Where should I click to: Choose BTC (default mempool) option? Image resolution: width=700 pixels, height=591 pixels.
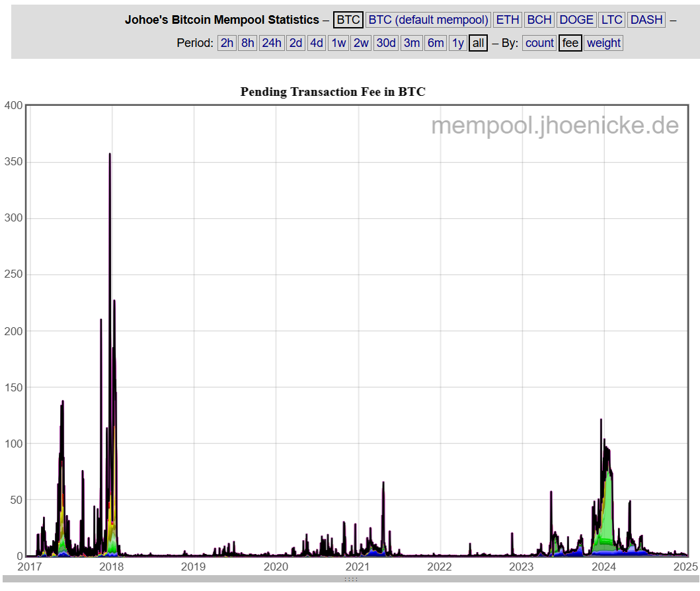click(428, 20)
